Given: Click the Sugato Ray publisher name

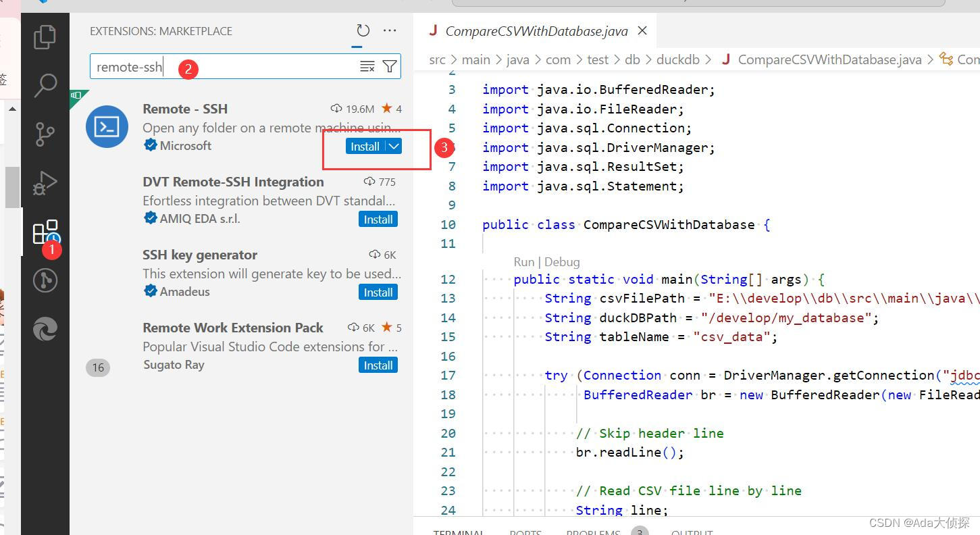Looking at the screenshot, I should [174, 364].
